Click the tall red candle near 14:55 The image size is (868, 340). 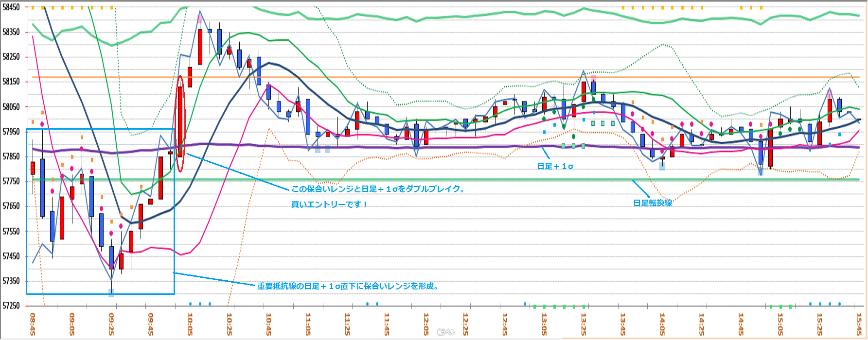(770, 147)
